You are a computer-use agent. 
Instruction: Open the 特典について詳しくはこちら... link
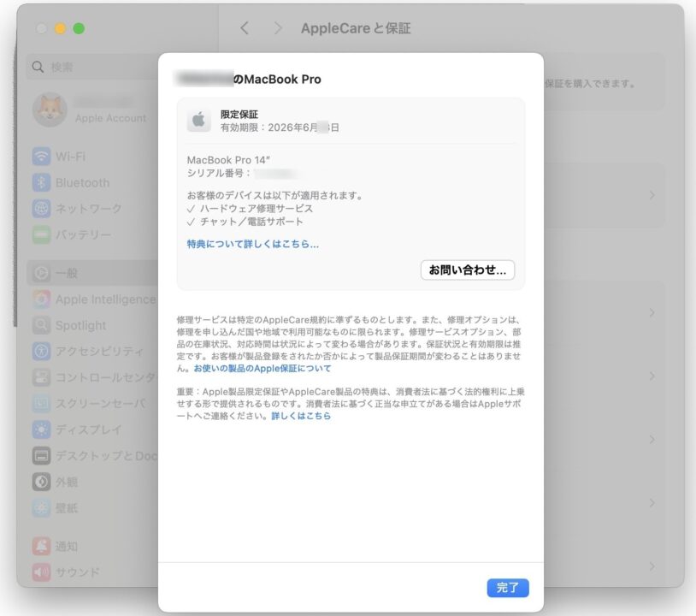pyautogui.click(x=252, y=244)
